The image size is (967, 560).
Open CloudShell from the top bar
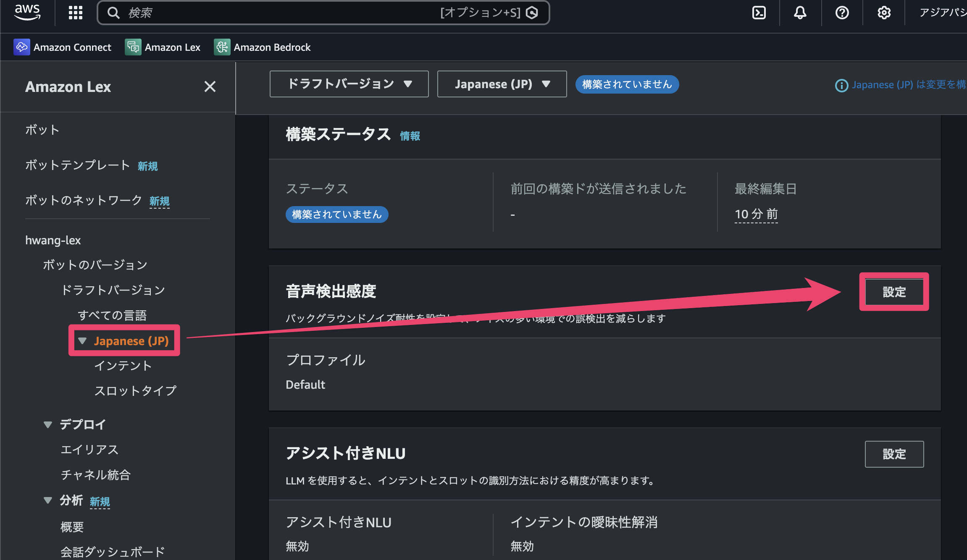point(759,13)
